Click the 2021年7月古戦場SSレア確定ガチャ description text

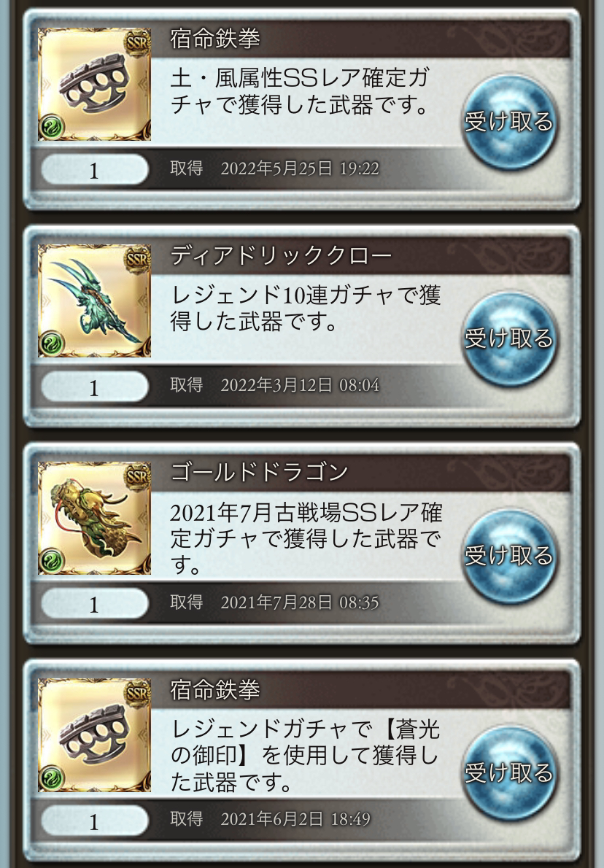click(306, 539)
